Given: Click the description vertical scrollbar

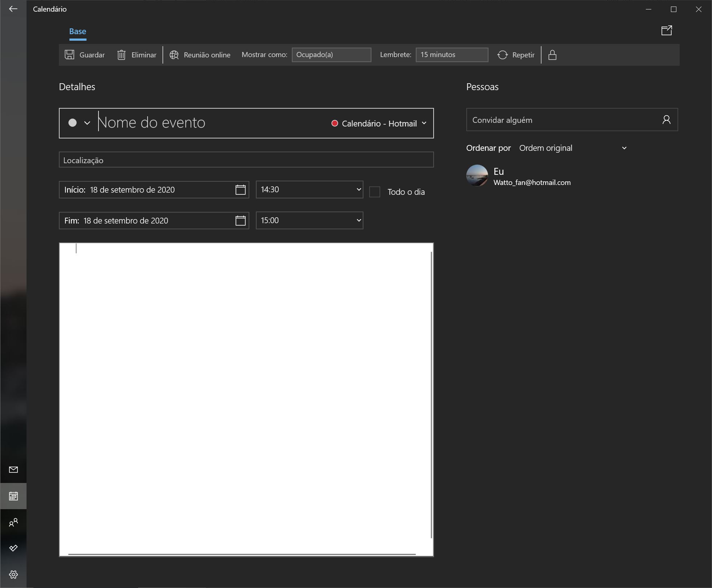Looking at the screenshot, I should (431, 394).
